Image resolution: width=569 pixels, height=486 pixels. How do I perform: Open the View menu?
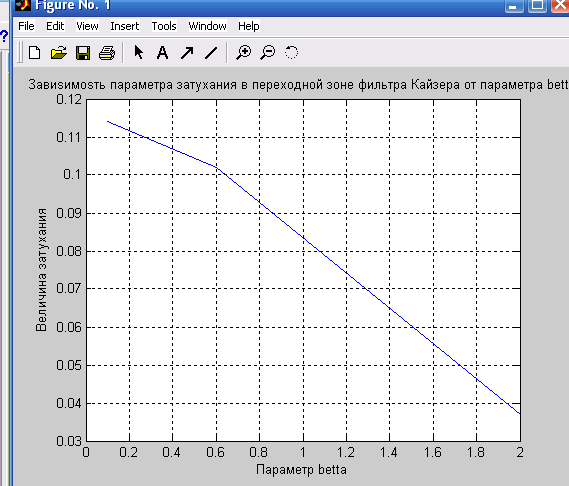coord(87,26)
